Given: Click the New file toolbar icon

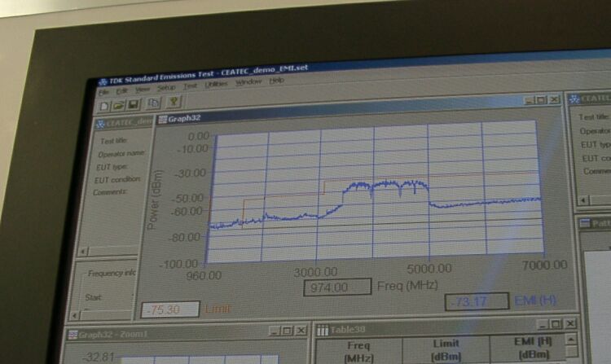Looking at the screenshot, I should coord(105,105).
